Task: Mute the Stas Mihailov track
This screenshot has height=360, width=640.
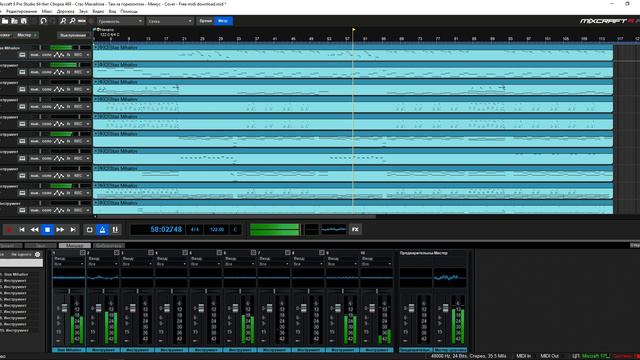Action: pos(35,55)
